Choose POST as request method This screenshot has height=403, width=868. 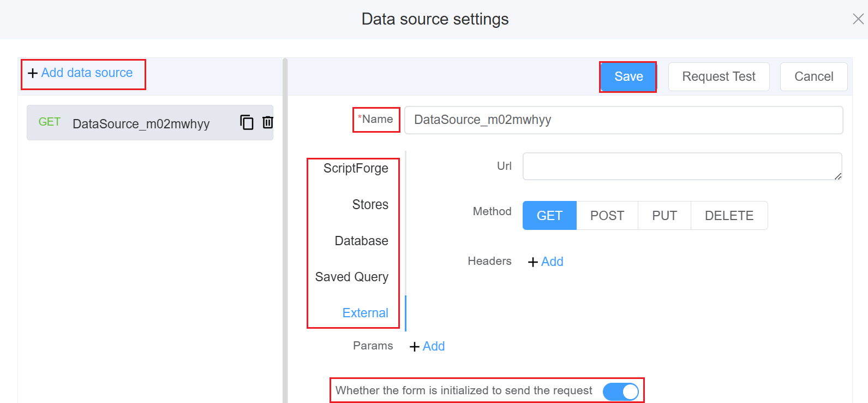607,216
